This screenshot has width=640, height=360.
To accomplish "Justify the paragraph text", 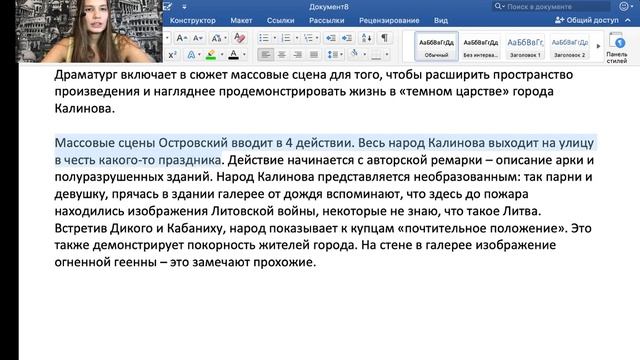I will tap(313, 54).
